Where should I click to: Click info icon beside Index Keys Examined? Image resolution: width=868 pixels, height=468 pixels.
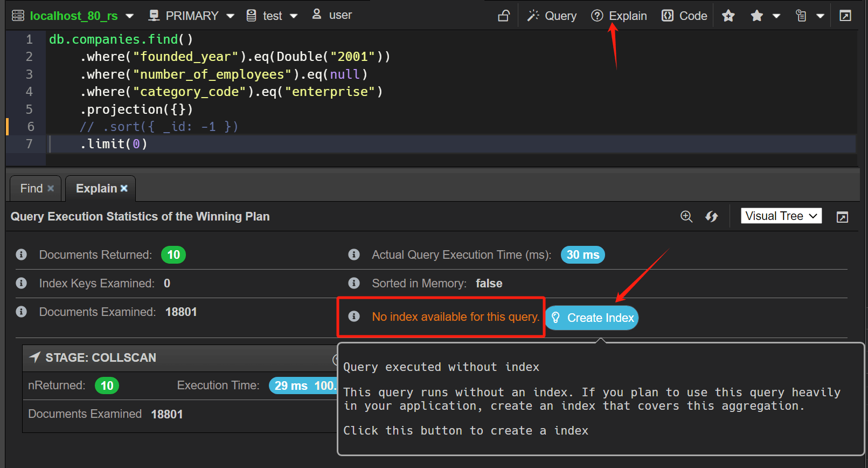[x=22, y=283]
